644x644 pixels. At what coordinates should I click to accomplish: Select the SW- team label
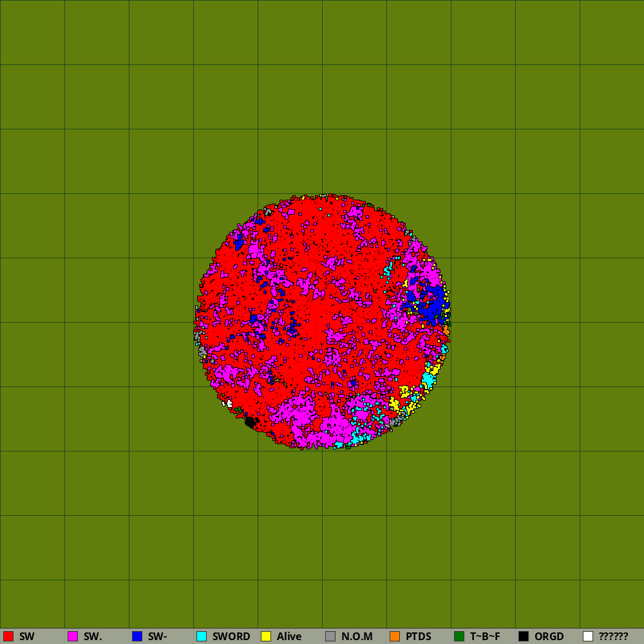(x=158, y=636)
